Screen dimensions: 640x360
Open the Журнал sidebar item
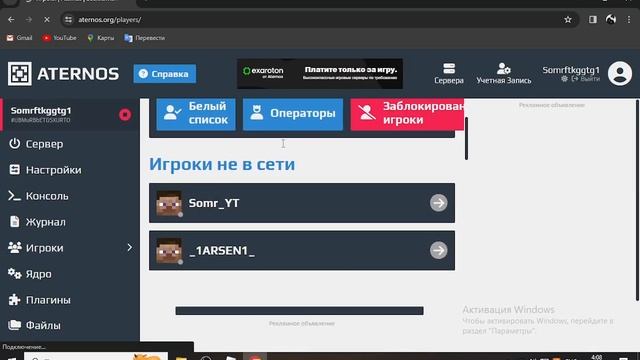tap(70, 222)
